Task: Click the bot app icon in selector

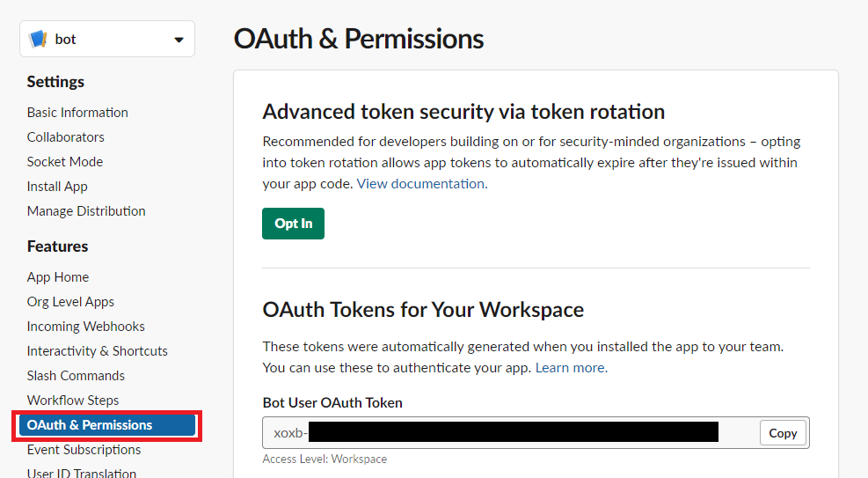Action: click(38, 40)
